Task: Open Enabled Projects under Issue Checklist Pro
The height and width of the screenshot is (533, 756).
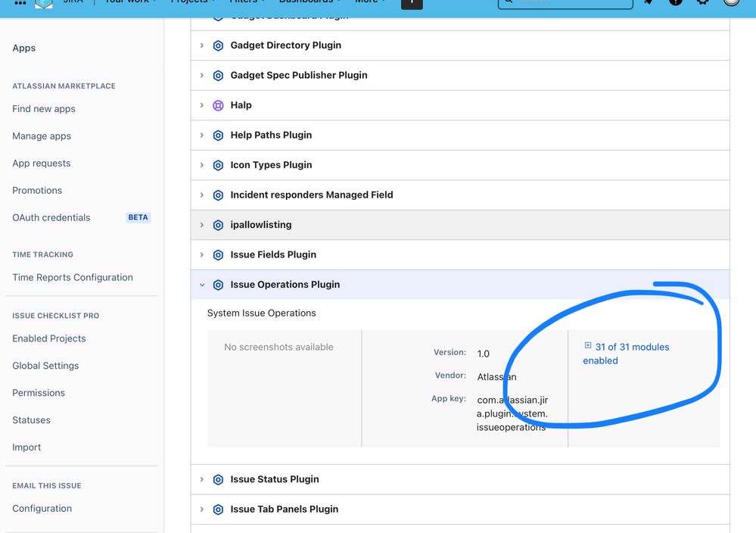Action: pos(49,338)
